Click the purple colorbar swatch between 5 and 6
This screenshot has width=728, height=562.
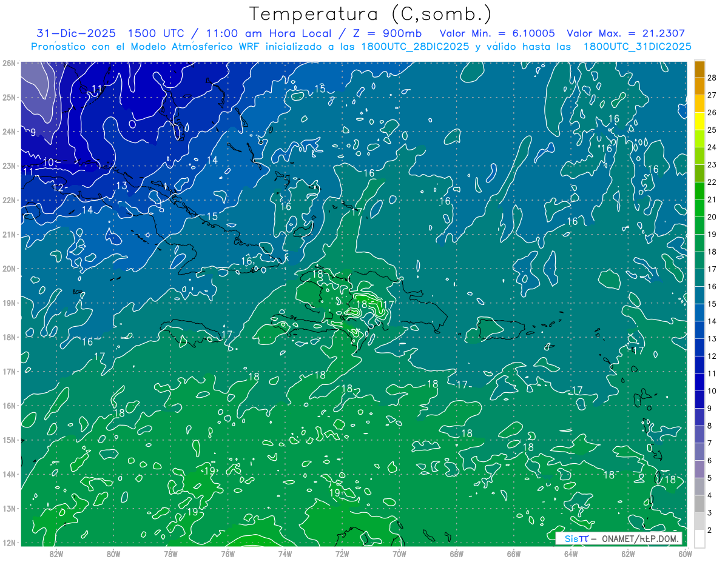[x=699, y=469]
